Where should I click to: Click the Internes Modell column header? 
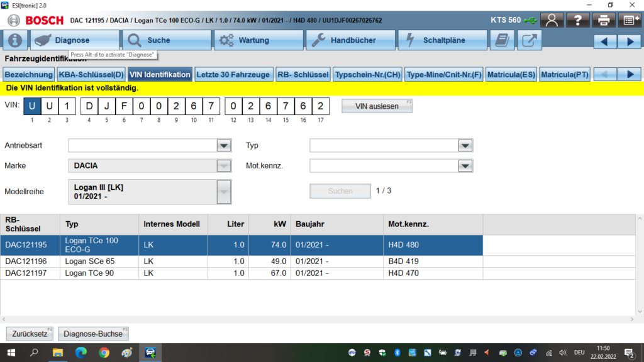(x=174, y=224)
